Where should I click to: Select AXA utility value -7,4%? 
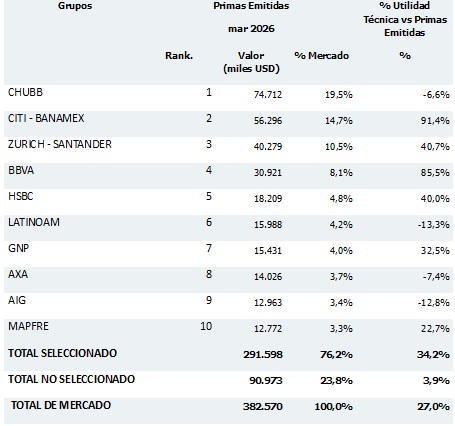[436, 276]
